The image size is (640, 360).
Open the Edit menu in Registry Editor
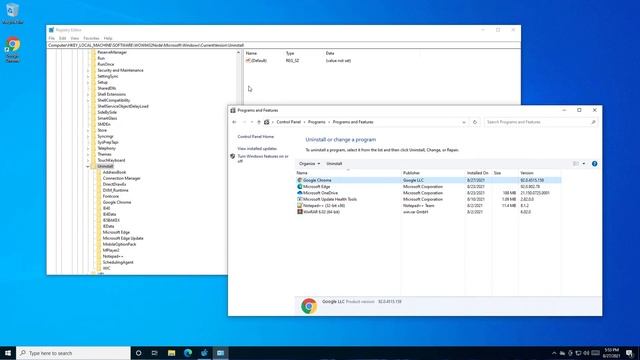pyautogui.click(x=62, y=38)
